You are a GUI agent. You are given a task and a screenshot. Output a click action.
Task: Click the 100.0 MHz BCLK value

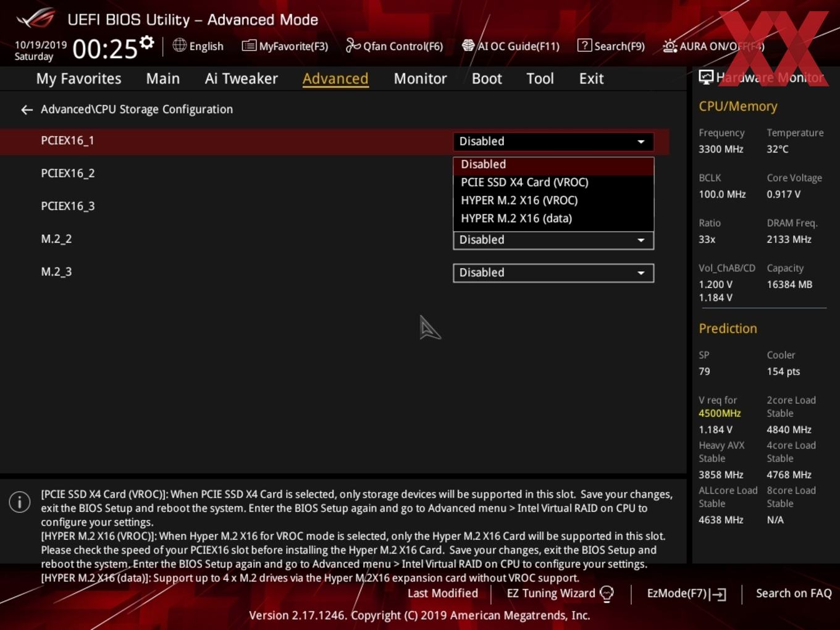[722, 194]
